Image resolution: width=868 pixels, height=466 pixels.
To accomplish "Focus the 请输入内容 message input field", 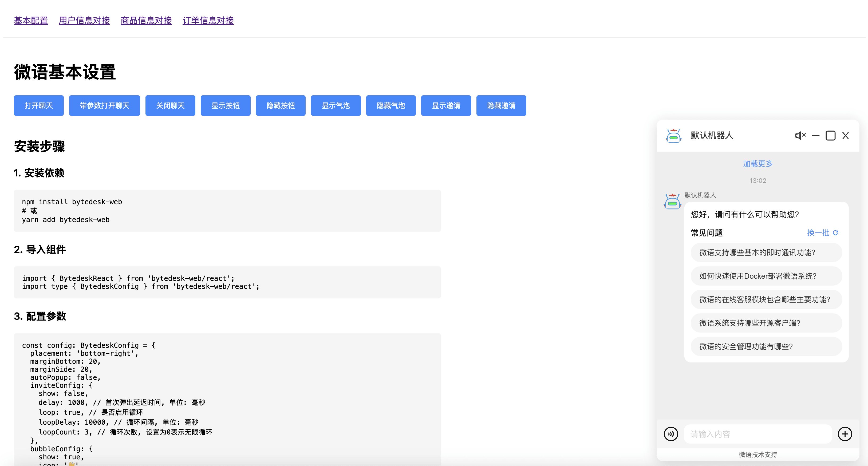I will click(757, 434).
